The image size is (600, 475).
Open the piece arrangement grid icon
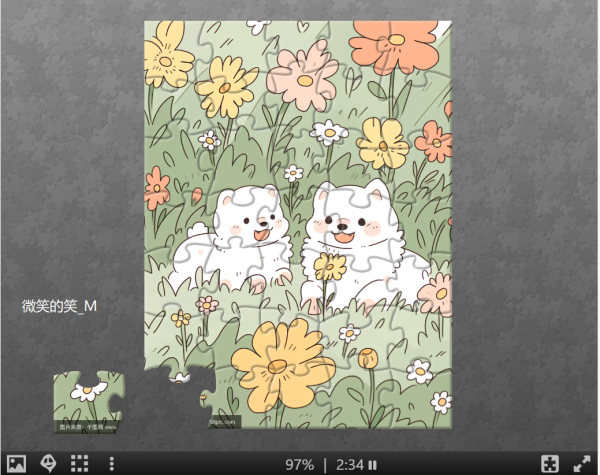(80, 464)
